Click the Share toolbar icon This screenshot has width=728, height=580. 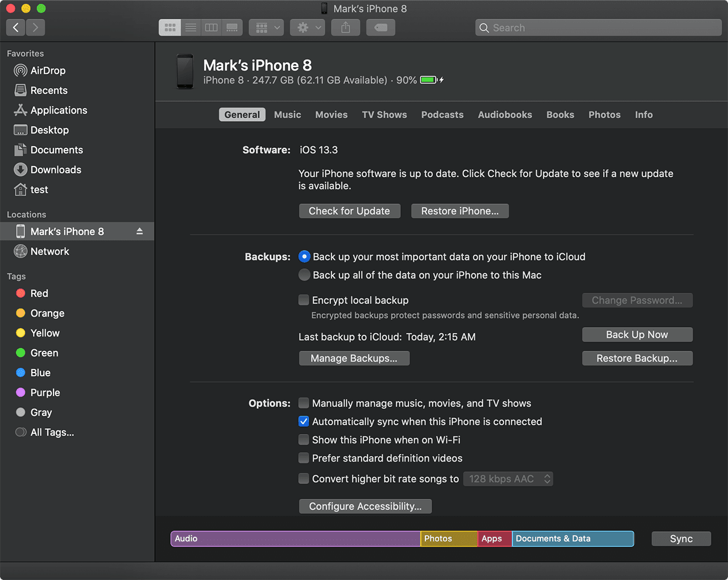click(x=346, y=27)
